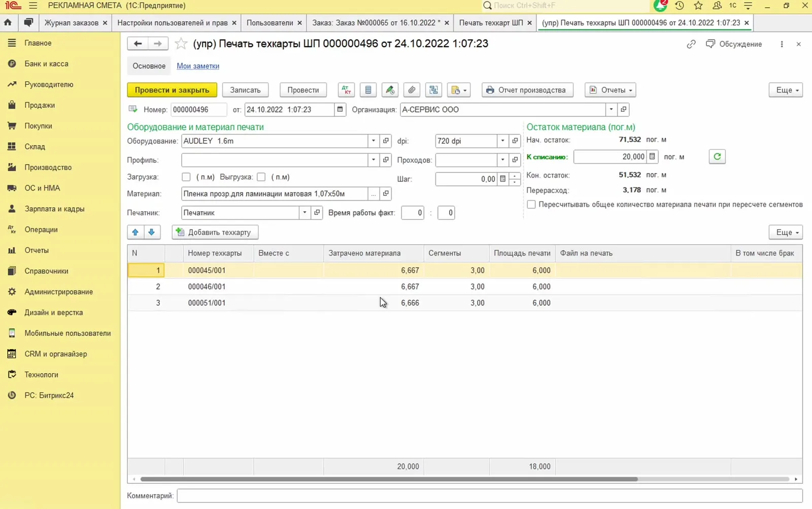812x509 pixels.
Task: Expand Оборудование dropdown list
Action: click(x=374, y=141)
